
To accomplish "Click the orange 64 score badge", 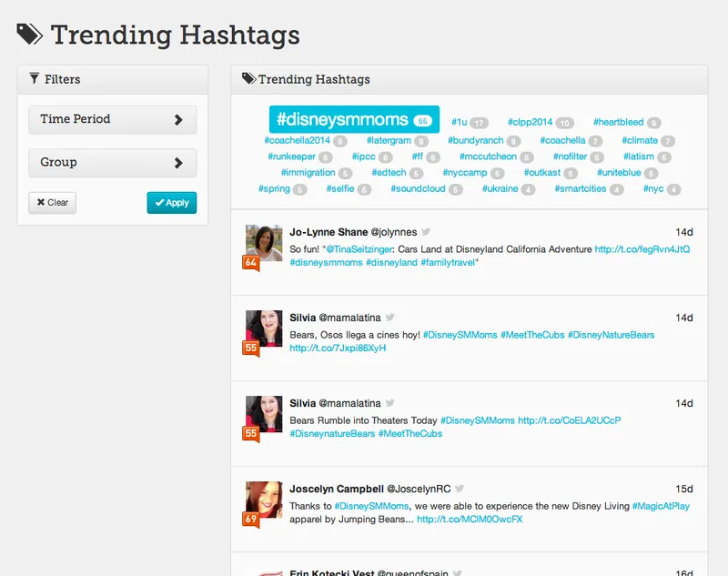I will pos(251,262).
